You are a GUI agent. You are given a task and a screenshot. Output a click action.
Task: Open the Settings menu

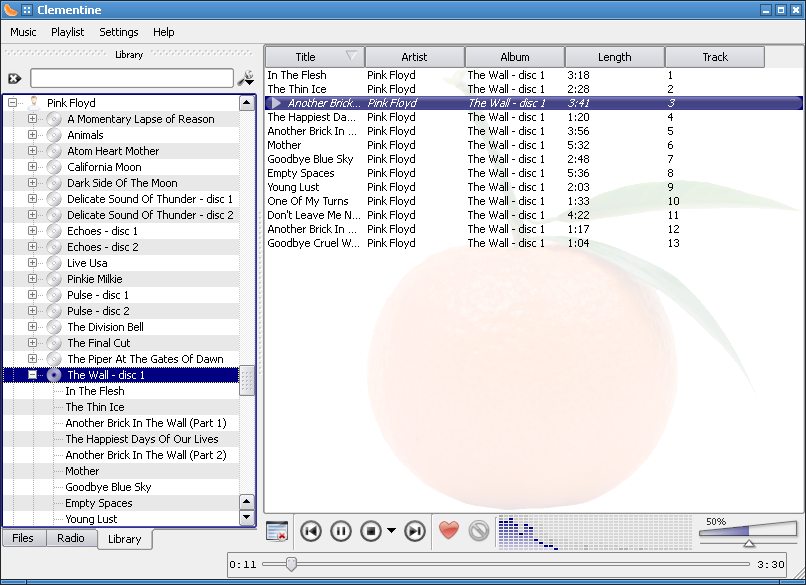click(119, 32)
